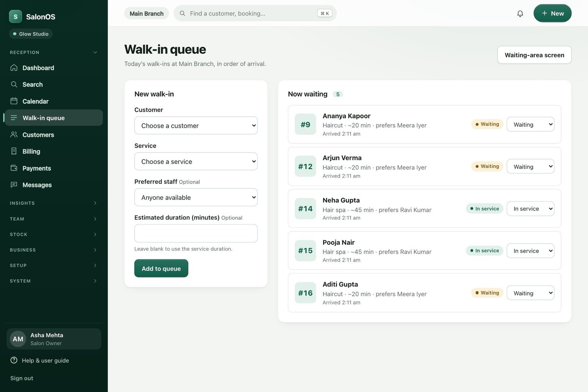588x392 pixels.
Task: Click the AM user avatar
Action: (x=18, y=339)
